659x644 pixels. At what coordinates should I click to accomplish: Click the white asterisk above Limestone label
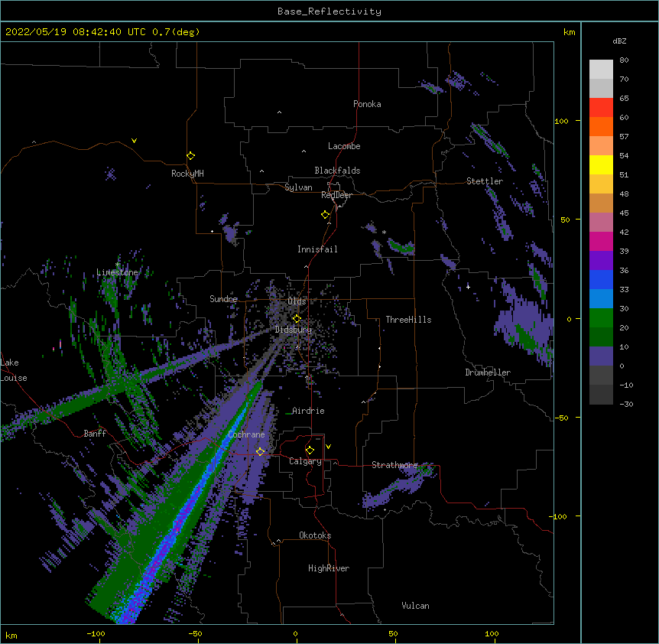coord(118,265)
